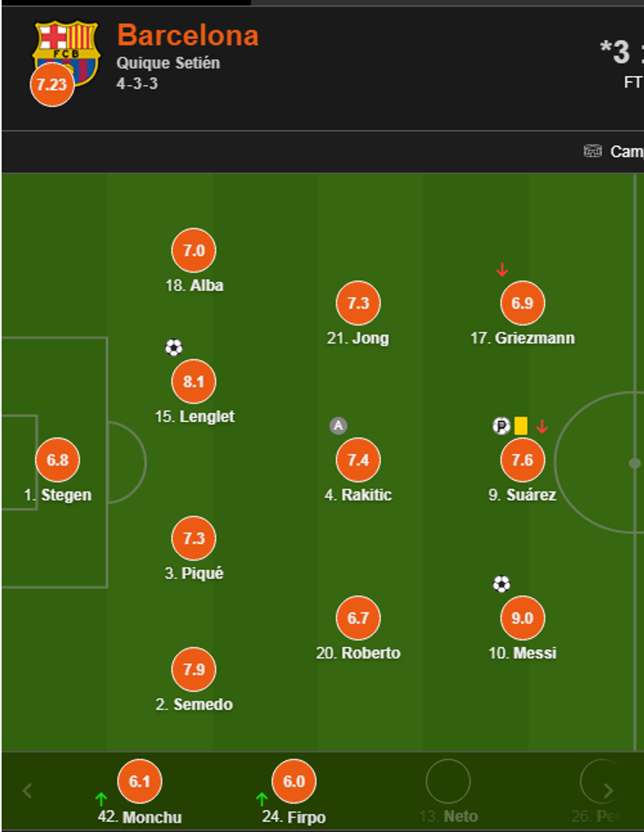Click Rakitic's assist badge icon

[338, 426]
